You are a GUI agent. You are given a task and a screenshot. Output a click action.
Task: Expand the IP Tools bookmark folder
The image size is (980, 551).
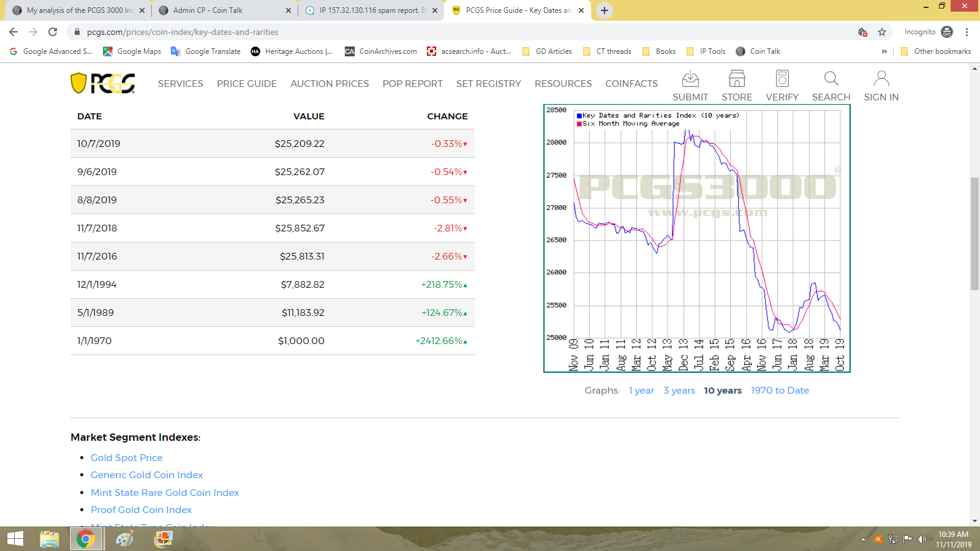(706, 51)
